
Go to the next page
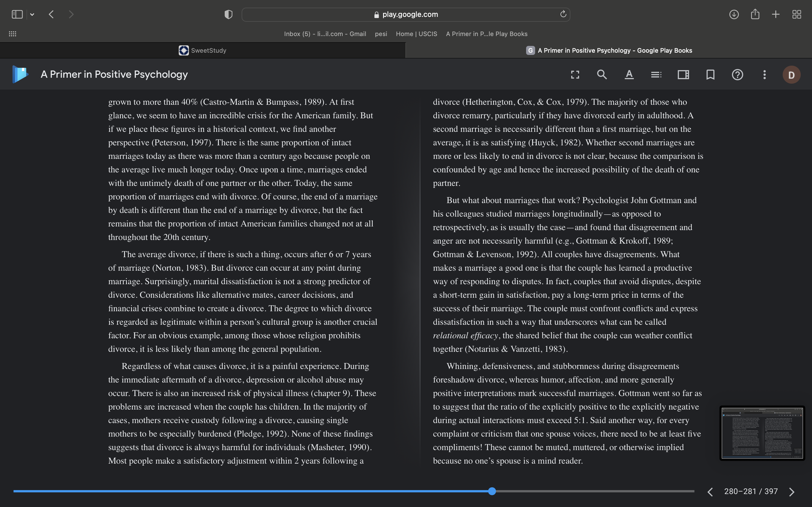tap(792, 492)
